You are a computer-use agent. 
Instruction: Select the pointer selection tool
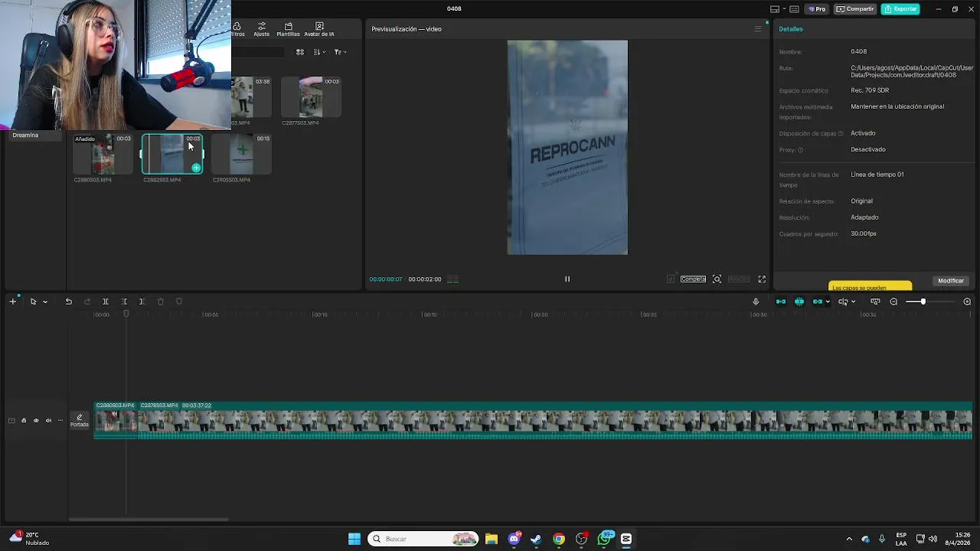33,302
